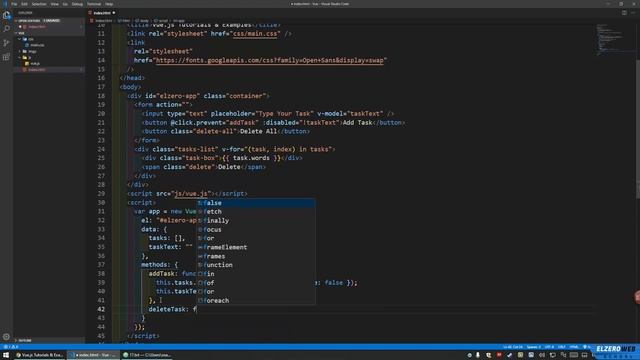This screenshot has width=640, height=360.
Task: Click the errors and warnings status item
Action: 10,347
